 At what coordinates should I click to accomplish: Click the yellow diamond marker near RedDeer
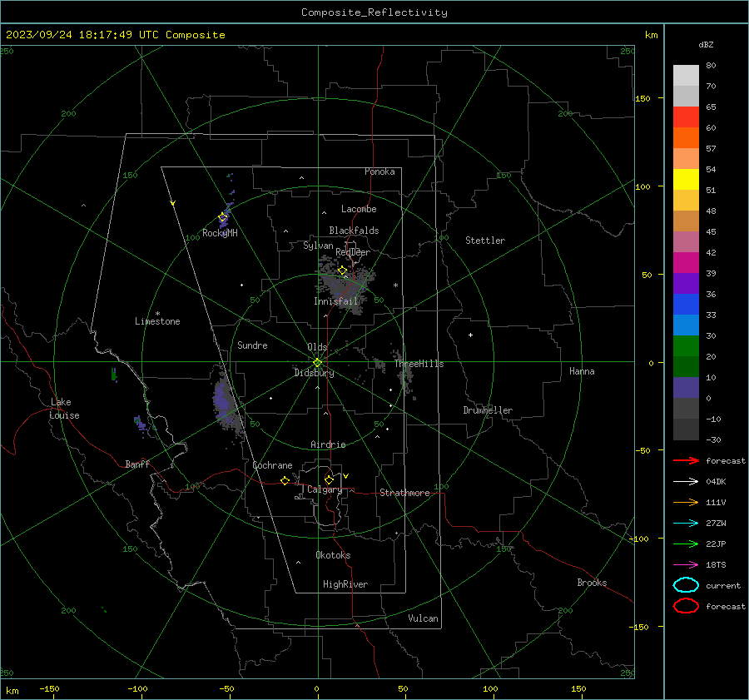(x=343, y=271)
